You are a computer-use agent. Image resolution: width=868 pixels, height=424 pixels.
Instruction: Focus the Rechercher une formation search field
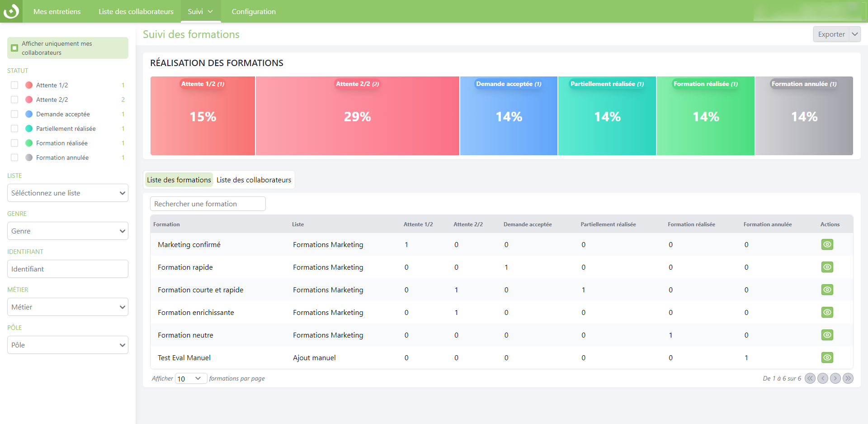pyautogui.click(x=208, y=204)
